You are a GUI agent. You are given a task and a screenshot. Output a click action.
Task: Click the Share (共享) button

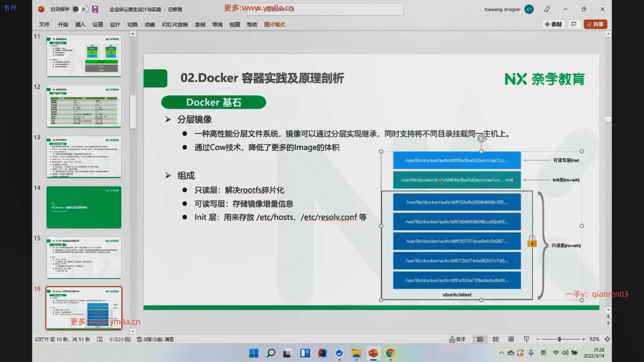tap(595, 24)
